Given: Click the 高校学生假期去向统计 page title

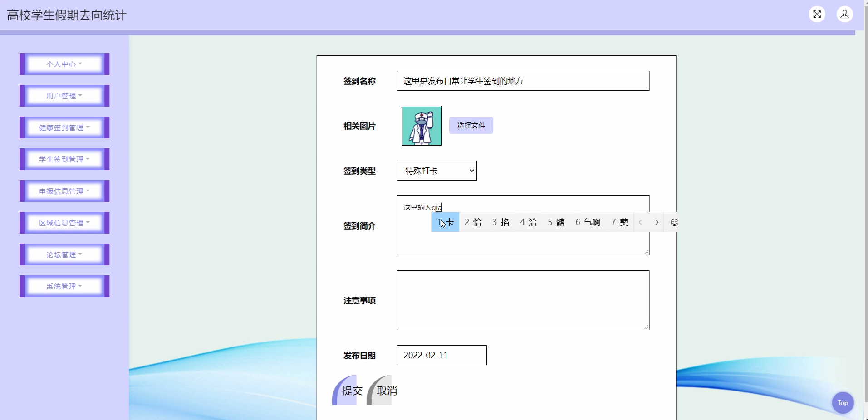Looking at the screenshot, I should tap(67, 15).
